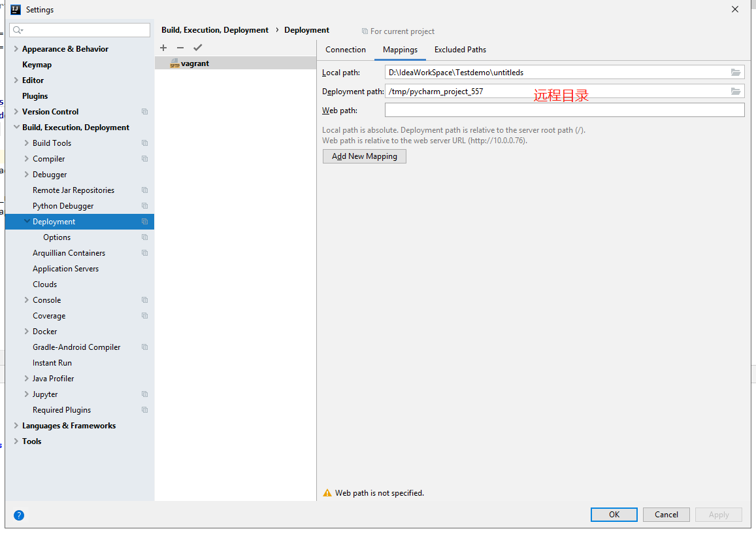
Task: Select the vagrant SFTP server icon
Action: coord(174,63)
